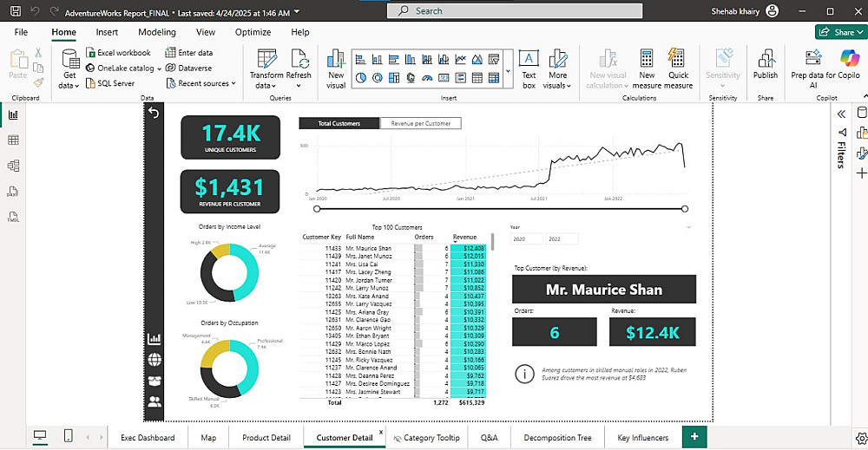Click the Search box in title bar
The image size is (868, 450).
point(515,11)
